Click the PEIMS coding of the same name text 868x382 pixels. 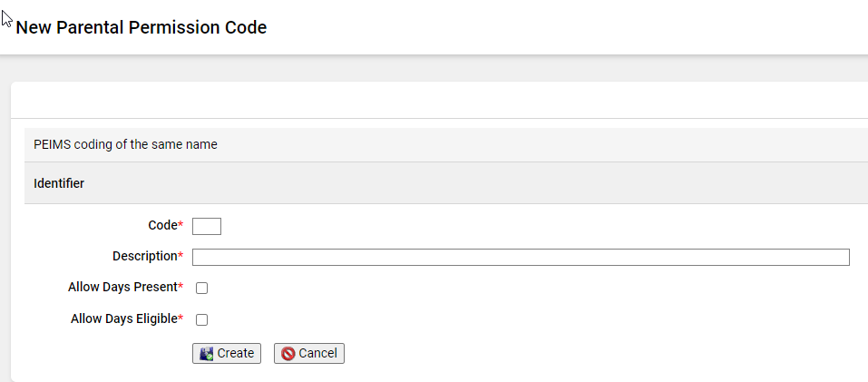tap(125, 144)
